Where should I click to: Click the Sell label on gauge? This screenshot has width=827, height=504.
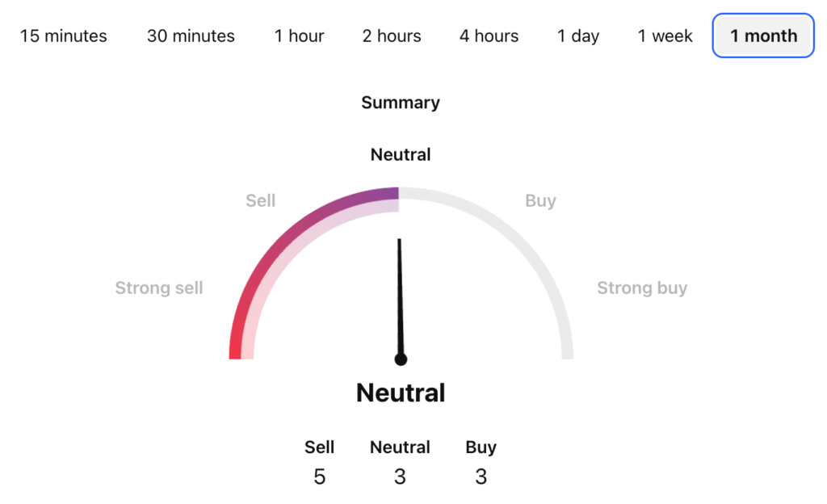click(261, 200)
